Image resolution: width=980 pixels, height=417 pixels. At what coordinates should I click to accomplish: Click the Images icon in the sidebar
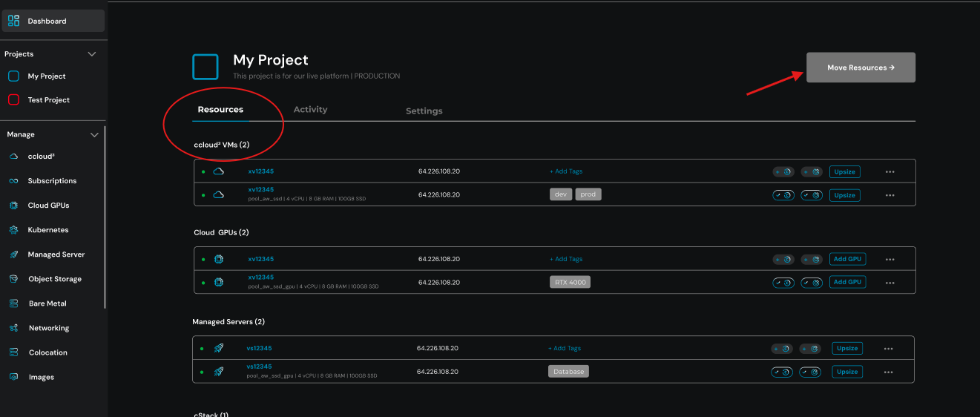[13, 377]
